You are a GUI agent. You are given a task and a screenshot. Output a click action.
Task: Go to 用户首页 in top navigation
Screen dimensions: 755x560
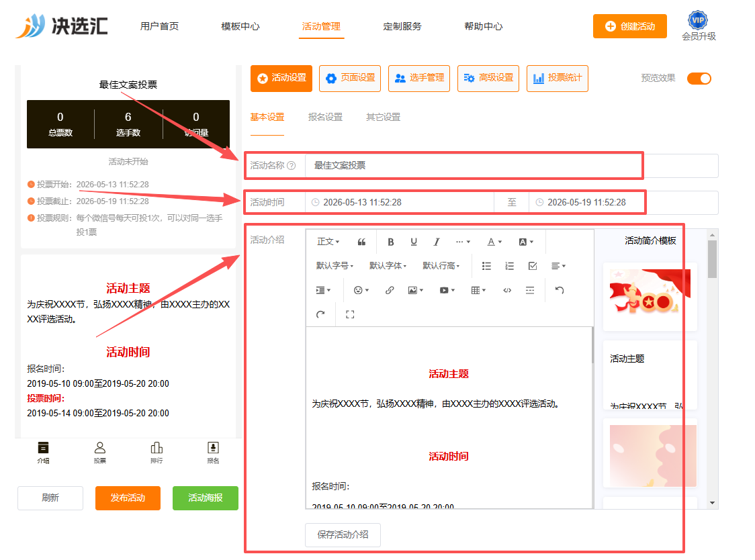159,26
